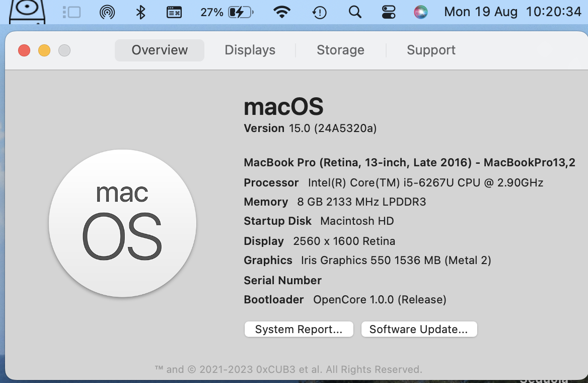Launch Siri from menu bar
The width and height of the screenshot is (588, 383).
click(x=421, y=12)
